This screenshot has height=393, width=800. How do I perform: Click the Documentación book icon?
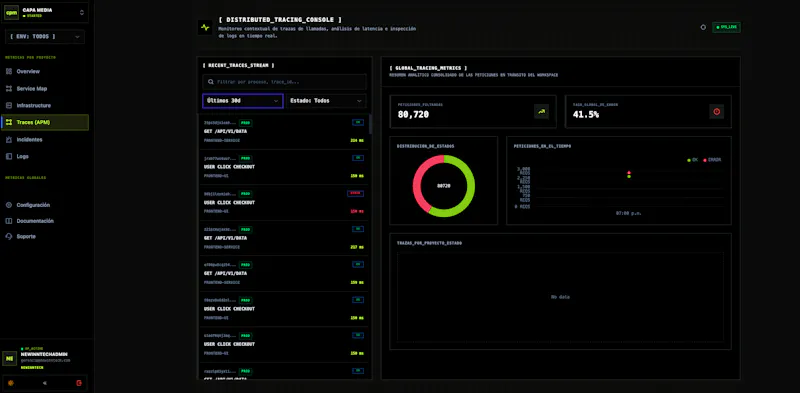click(9, 221)
